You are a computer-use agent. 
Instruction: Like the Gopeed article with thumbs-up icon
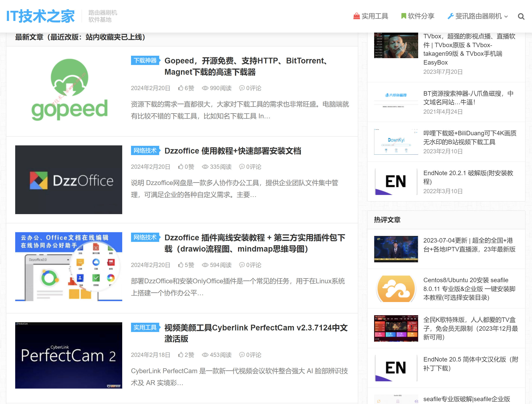tap(181, 88)
